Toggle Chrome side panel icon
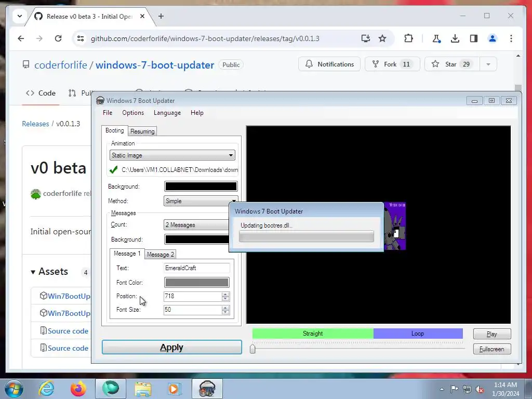The image size is (532, 399). (474, 38)
